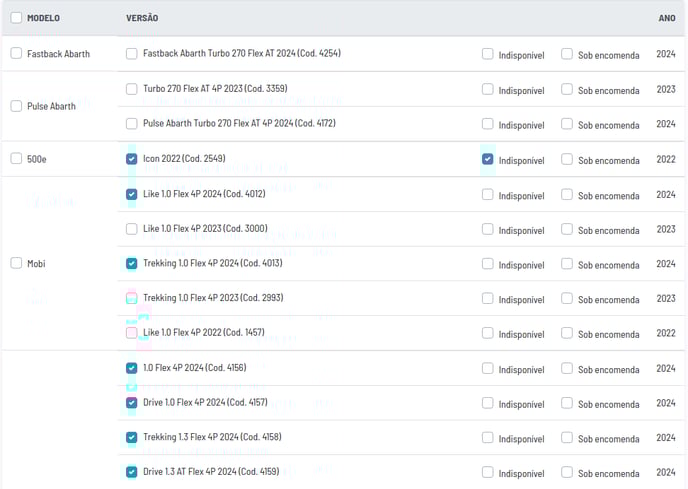Uncheck Trekking 1.0 Flex 4P 2024 (Cod. 4013)
This screenshot has width=688, height=489.
point(132,263)
